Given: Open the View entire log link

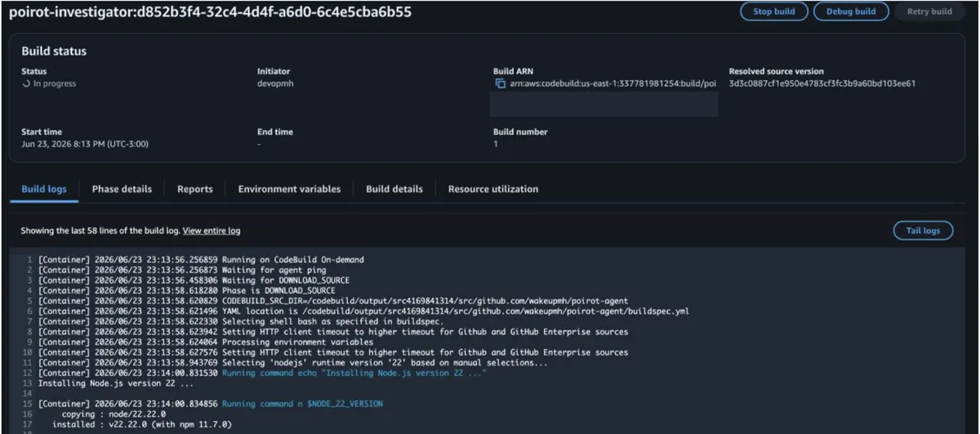Looking at the screenshot, I should (x=212, y=230).
